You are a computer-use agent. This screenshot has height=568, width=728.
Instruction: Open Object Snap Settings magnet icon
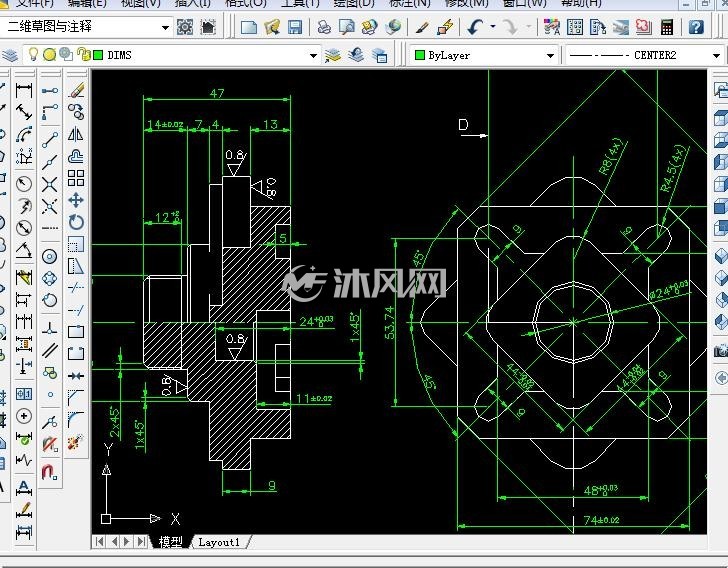point(50,471)
